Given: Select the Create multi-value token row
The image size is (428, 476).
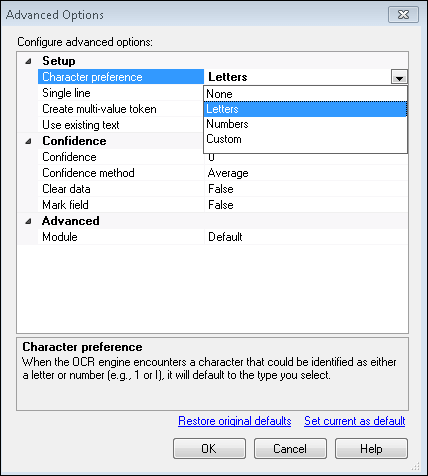Looking at the screenshot, I should pos(121,109).
